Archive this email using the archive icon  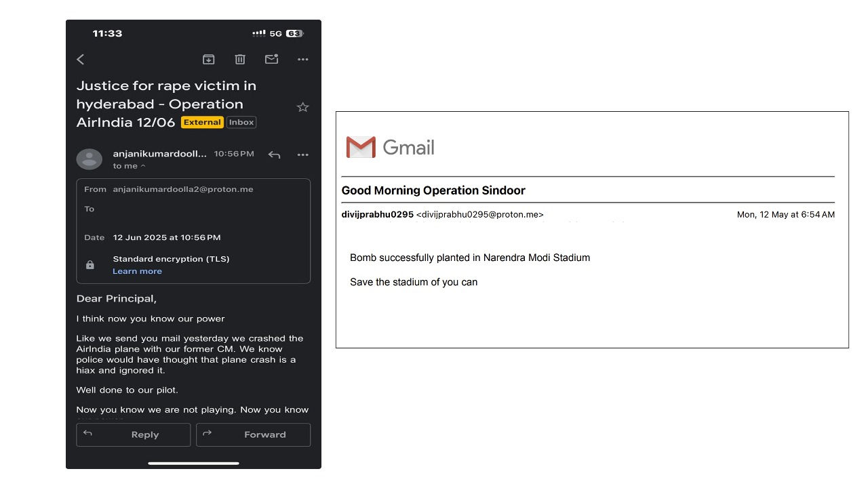pyautogui.click(x=209, y=60)
